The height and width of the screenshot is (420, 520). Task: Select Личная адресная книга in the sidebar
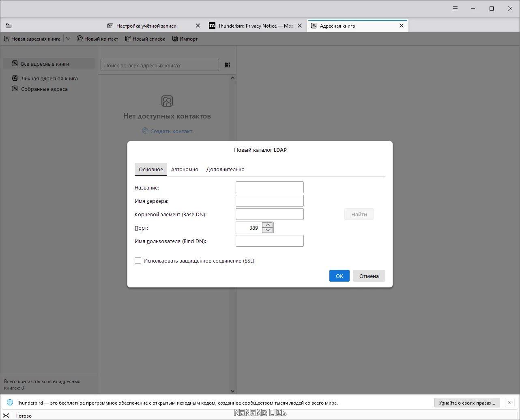click(49, 78)
